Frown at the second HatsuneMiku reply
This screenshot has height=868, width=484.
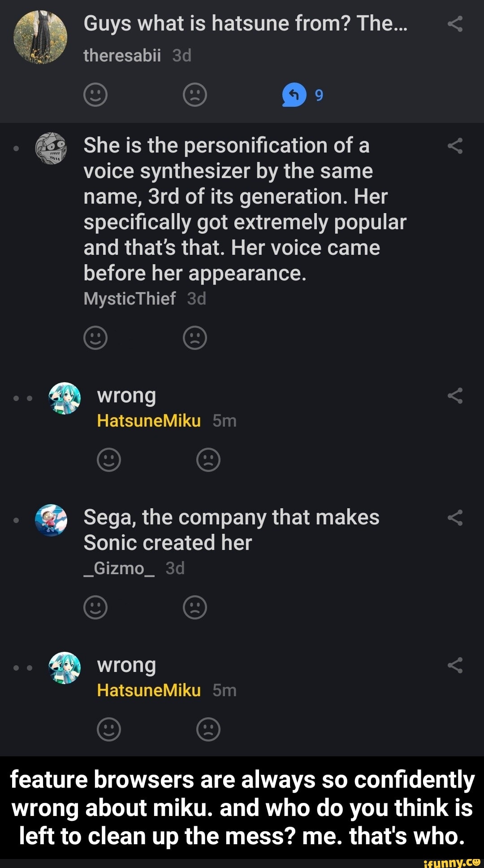coord(208,729)
